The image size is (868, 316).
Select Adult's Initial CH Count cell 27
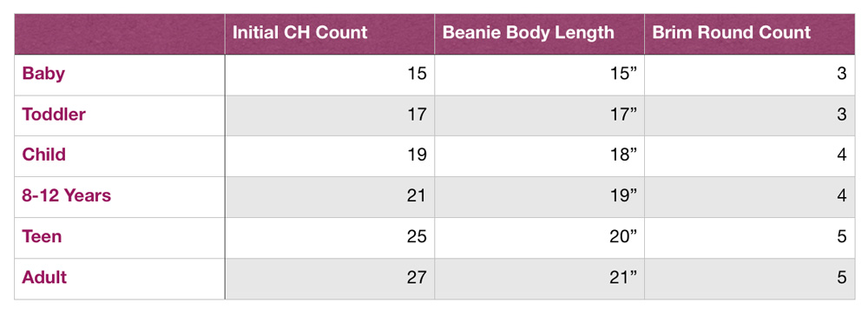click(329, 279)
